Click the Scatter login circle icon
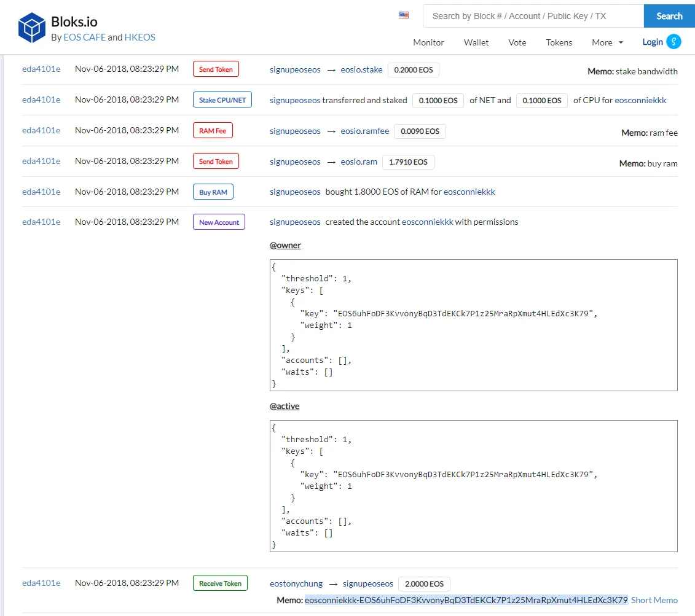 pyautogui.click(x=673, y=42)
